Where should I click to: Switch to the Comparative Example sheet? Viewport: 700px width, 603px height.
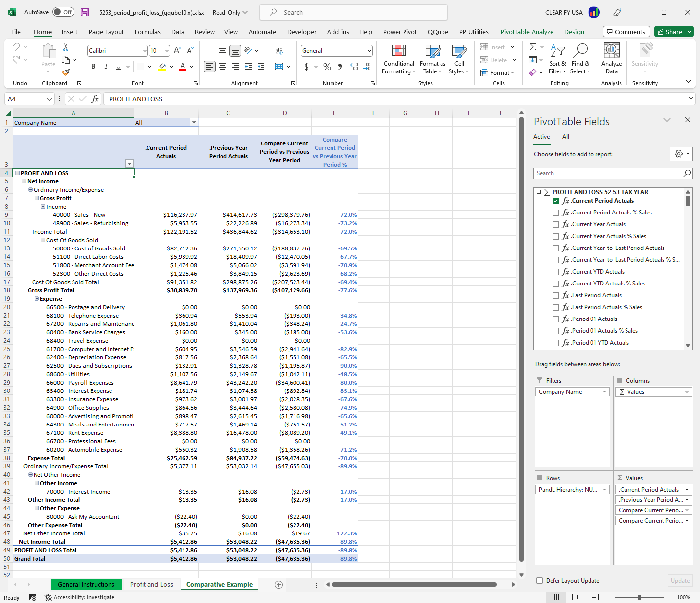point(219,584)
